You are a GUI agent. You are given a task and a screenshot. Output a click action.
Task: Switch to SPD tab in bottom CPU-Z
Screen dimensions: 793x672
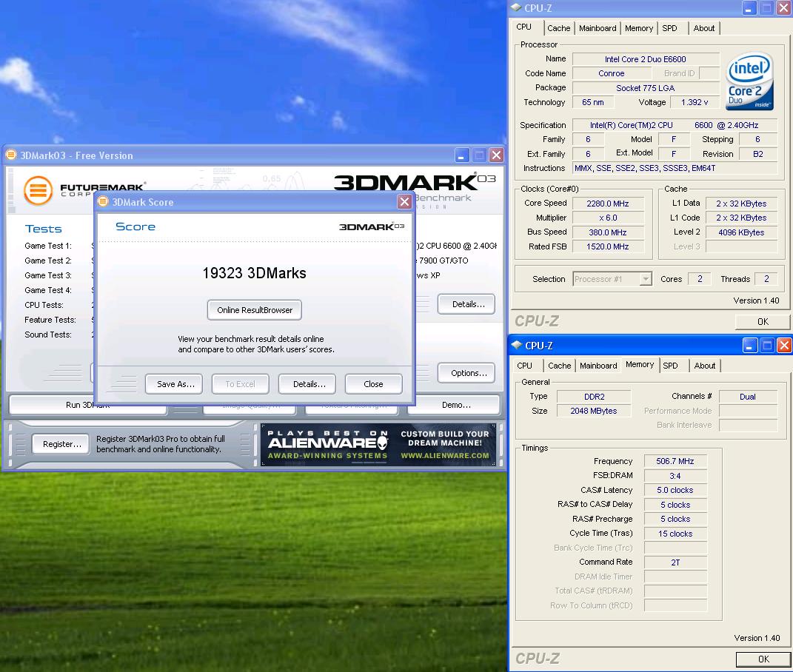(670, 366)
